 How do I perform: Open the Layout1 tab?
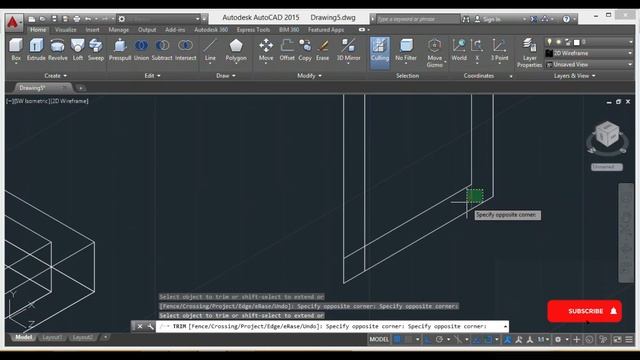tap(52, 338)
